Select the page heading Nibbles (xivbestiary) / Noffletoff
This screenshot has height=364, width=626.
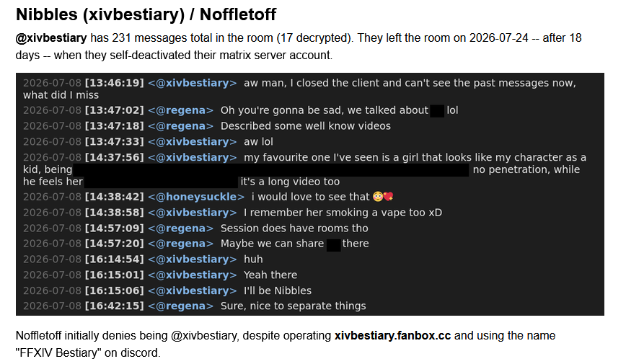coord(146,14)
